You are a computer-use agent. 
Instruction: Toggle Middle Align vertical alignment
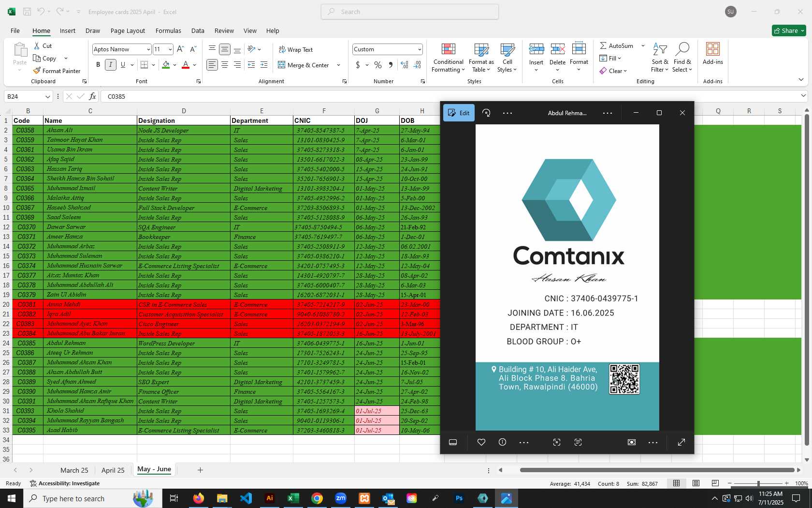(225, 49)
